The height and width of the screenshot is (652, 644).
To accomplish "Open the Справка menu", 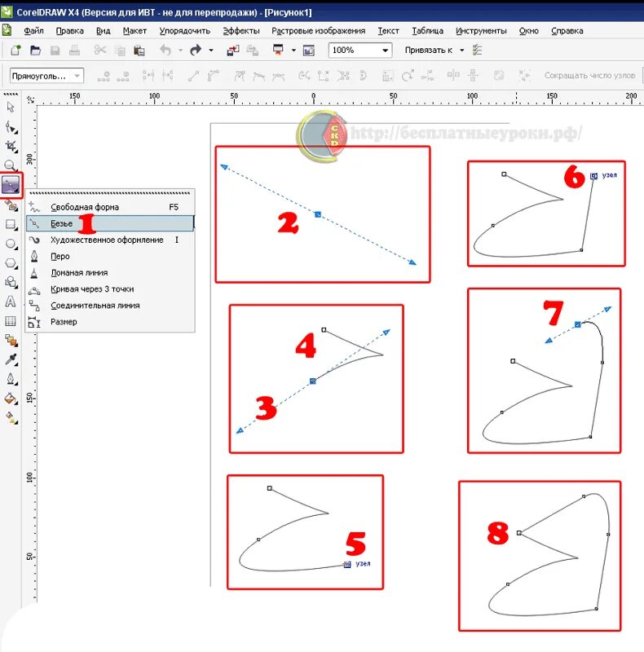I will [567, 31].
